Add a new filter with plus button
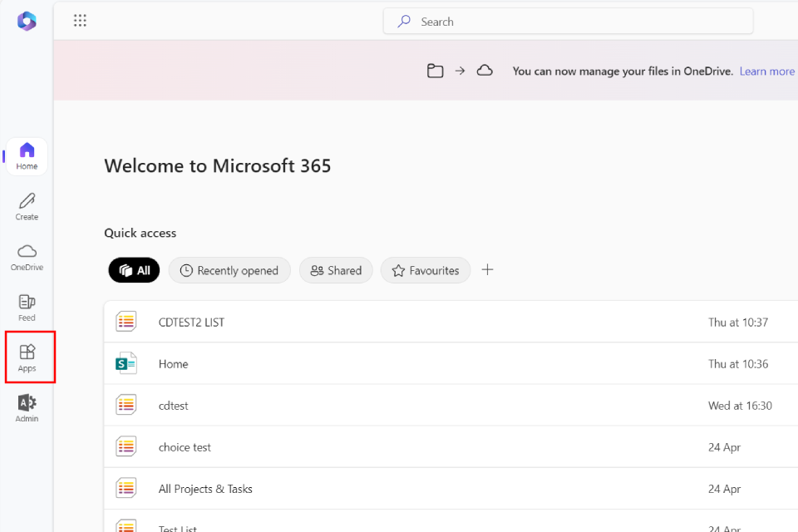 click(x=488, y=270)
